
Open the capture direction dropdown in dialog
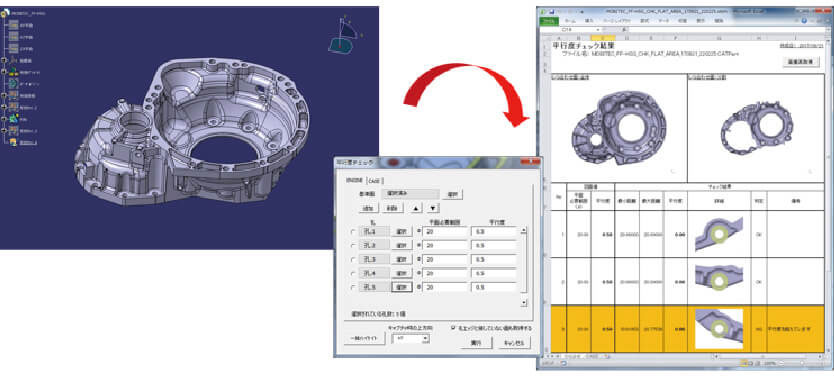pos(427,338)
